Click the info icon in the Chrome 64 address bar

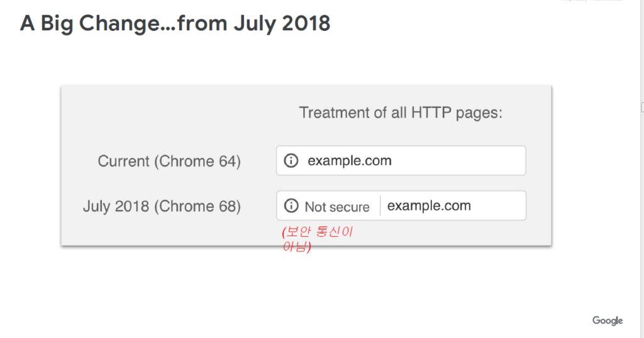291,160
